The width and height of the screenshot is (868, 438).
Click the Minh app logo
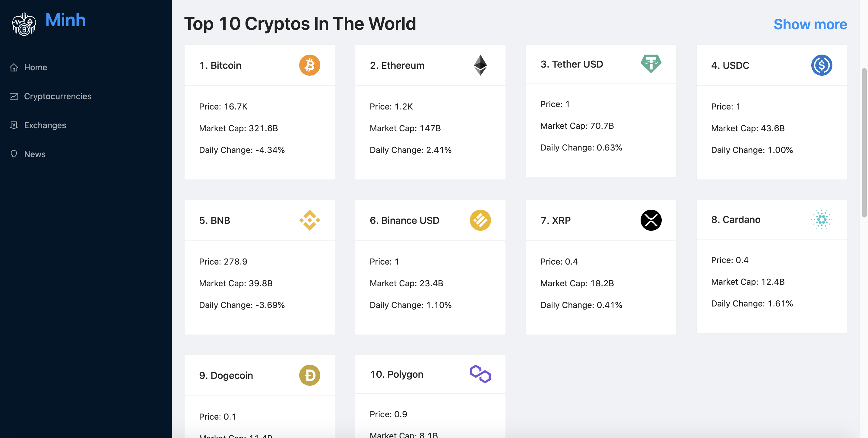24,23
